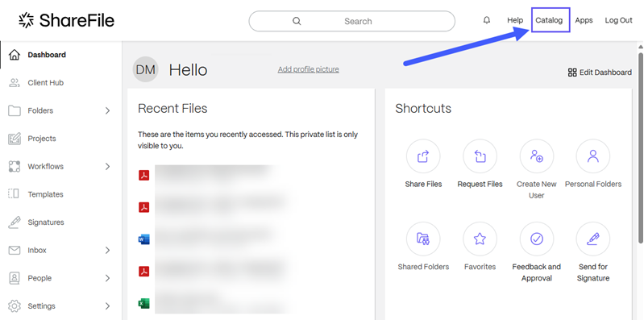Click the Send for Signature label
Screen dimensions: 644x320
pyautogui.click(x=593, y=272)
